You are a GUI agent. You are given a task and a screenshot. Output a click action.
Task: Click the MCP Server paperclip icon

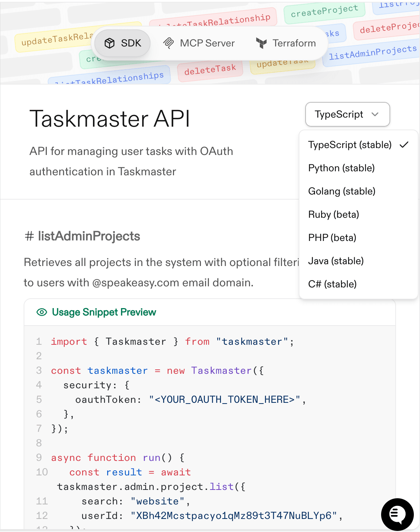tap(168, 43)
